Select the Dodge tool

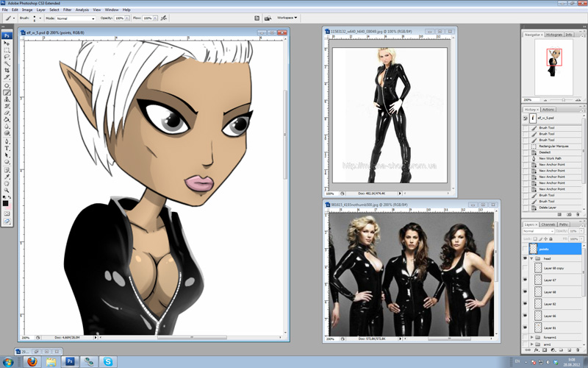[x=7, y=133]
